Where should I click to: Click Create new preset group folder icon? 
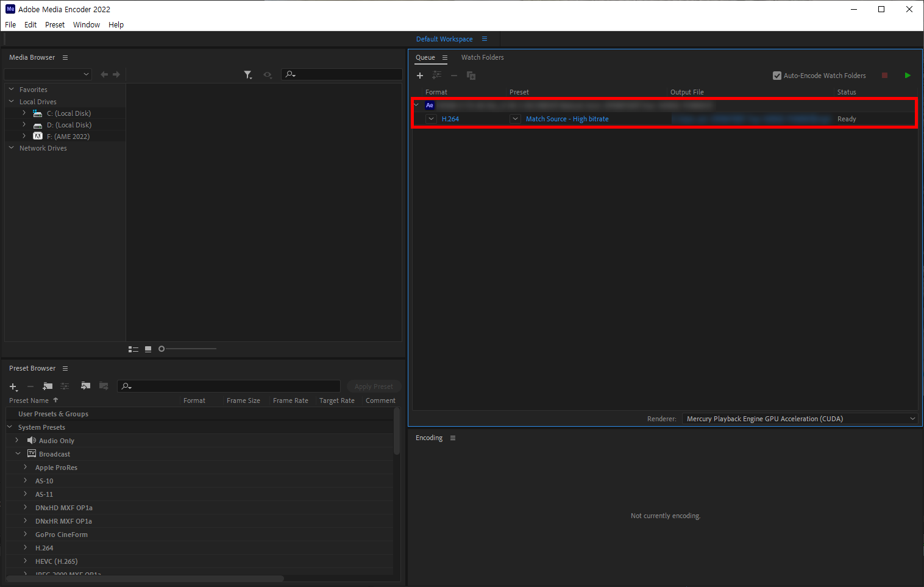pos(48,386)
